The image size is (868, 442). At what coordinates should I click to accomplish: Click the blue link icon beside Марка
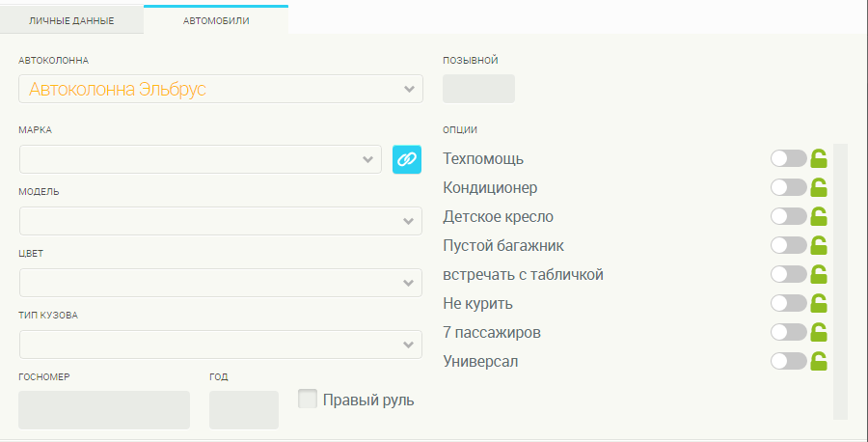407,159
